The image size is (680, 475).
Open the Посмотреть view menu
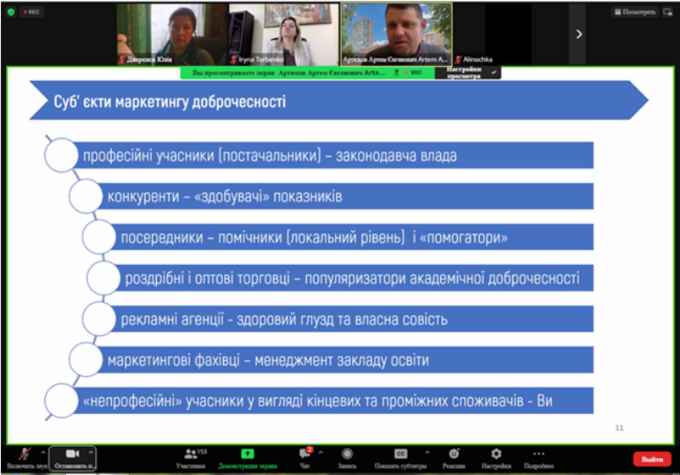635,12
